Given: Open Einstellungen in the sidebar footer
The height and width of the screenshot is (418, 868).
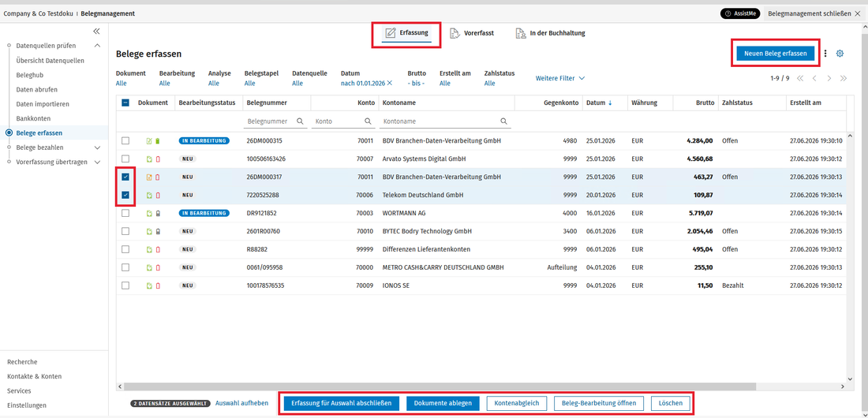Looking at the screenshot, I should pos(27,405).
